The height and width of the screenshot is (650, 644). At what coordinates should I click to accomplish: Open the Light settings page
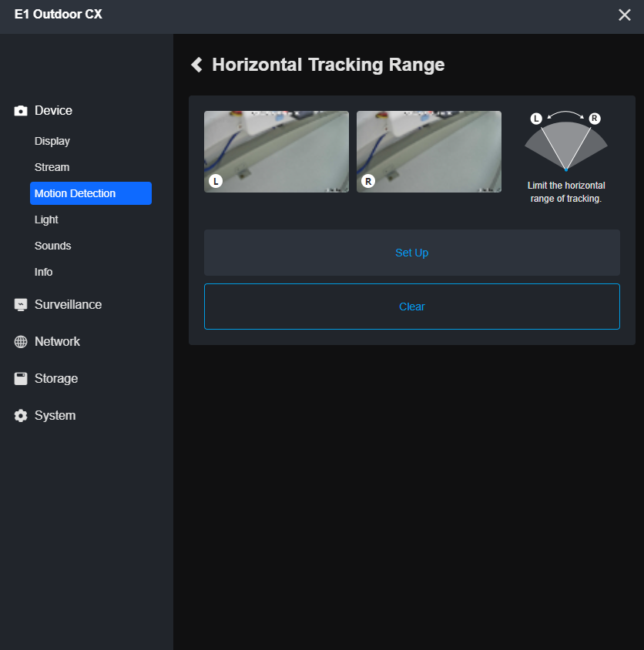pyautogui.click(x=46, y=219)
